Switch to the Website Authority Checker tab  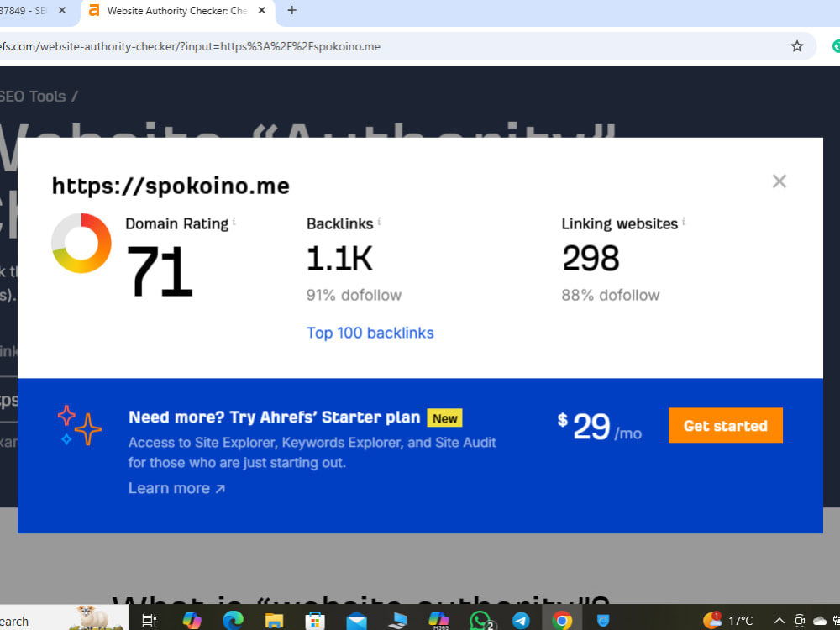click(176, 11)
